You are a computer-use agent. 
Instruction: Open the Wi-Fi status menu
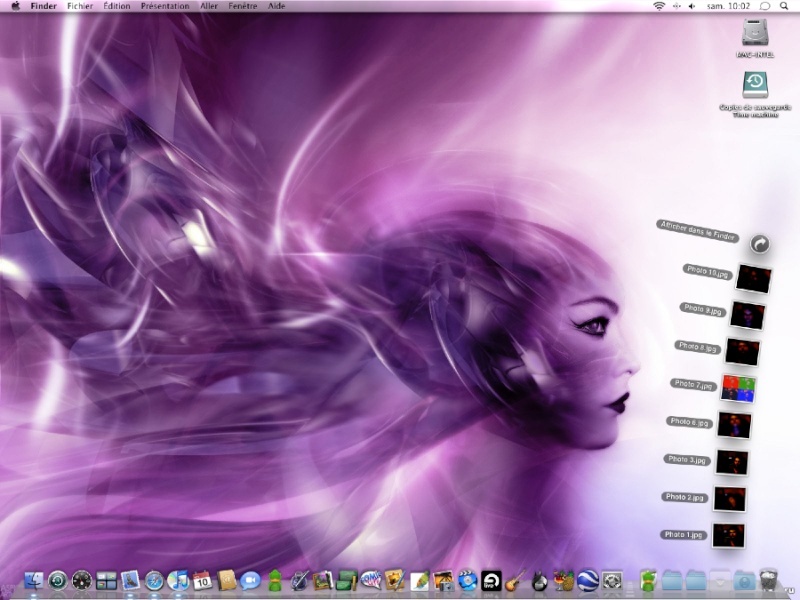[659, 6]
